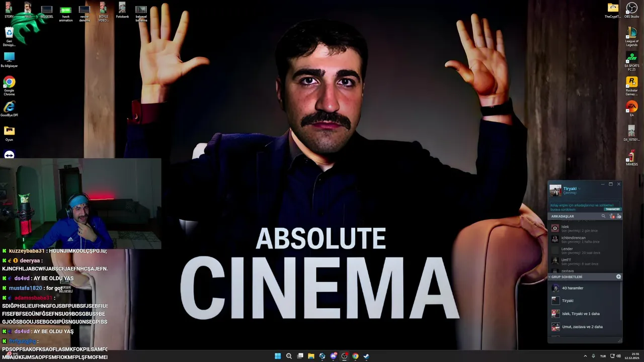The height and width of the screenshot is (362, 644).
Task: Launch Google Chrome from desktop
Action: click(9, 85)
